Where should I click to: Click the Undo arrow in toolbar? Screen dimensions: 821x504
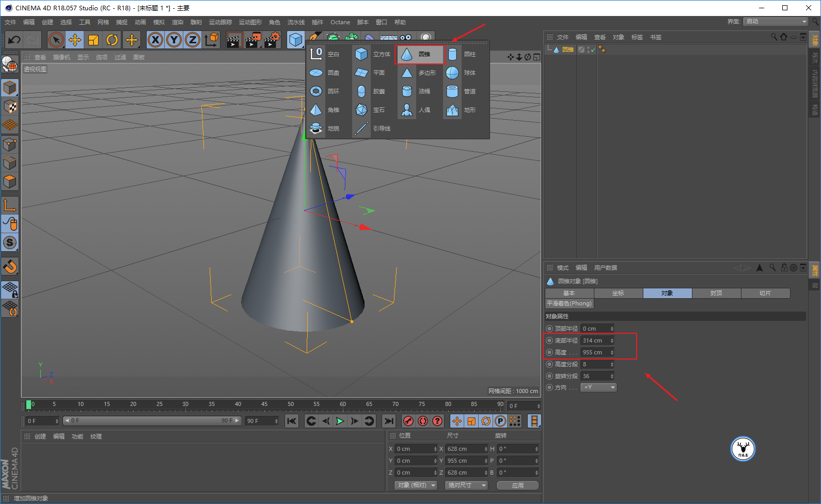click(14, 40)
